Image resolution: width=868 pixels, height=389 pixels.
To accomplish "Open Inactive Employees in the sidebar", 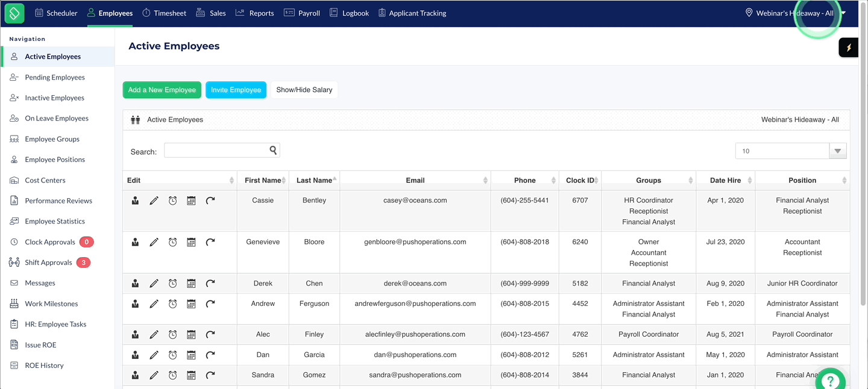I will pos(54,98).
